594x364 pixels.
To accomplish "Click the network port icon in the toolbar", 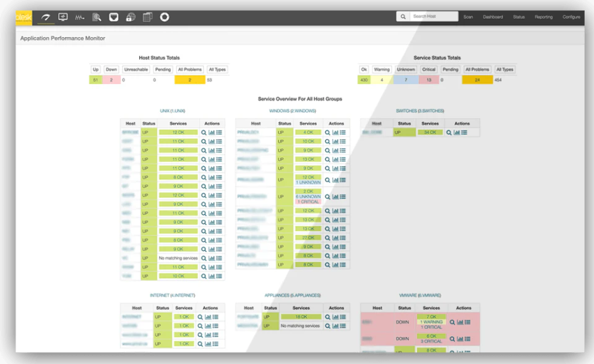I will tap(113, 17).
